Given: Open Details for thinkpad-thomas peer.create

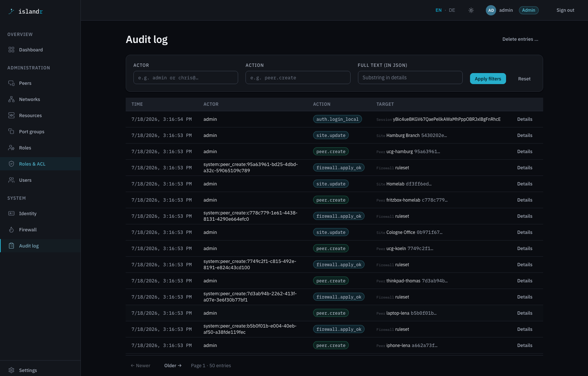Looking at the screenshot, I should coord(525,281).
